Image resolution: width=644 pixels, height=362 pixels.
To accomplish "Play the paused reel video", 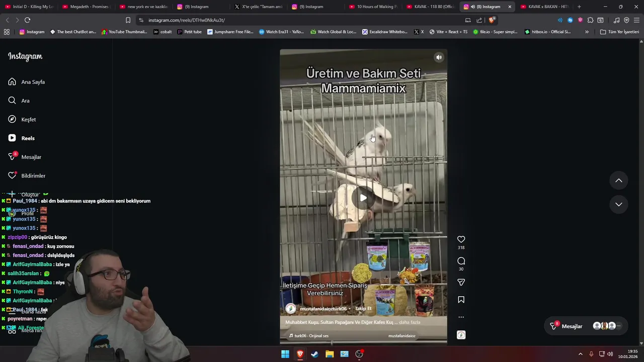I will coord(363,198).
